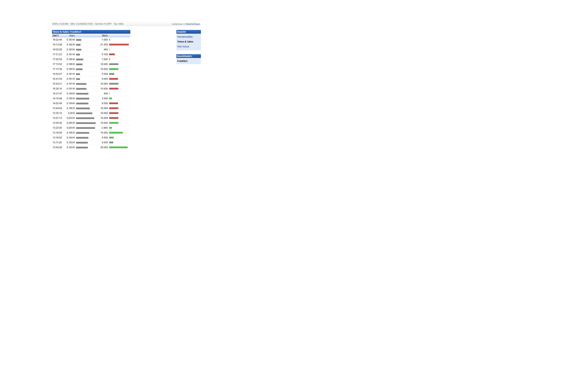The height and width of the screenshot is (389, 588).
Task: Click the time 13:04:29
Action: coord(57,148)
